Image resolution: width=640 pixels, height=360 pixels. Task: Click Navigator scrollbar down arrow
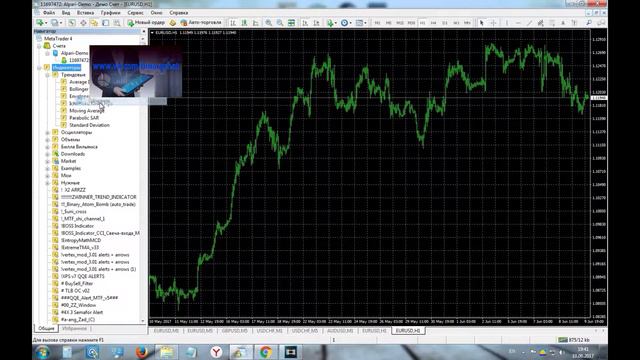[143, 321]
